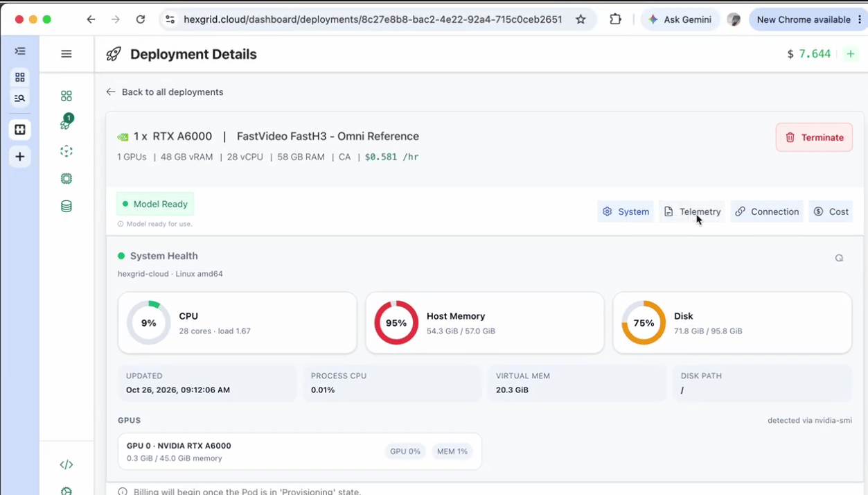Terminate the deployment
The image size is (868, 495).
click(x=814, y=137)
